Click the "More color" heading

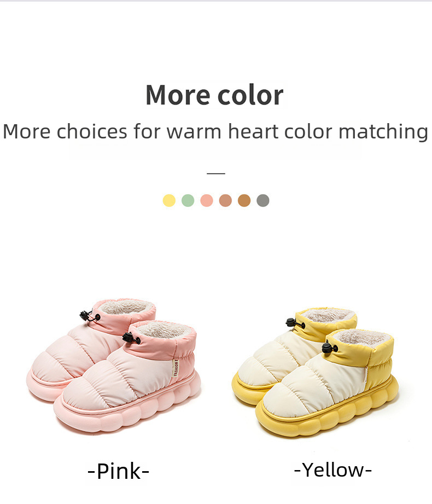[x=214, y=95]
